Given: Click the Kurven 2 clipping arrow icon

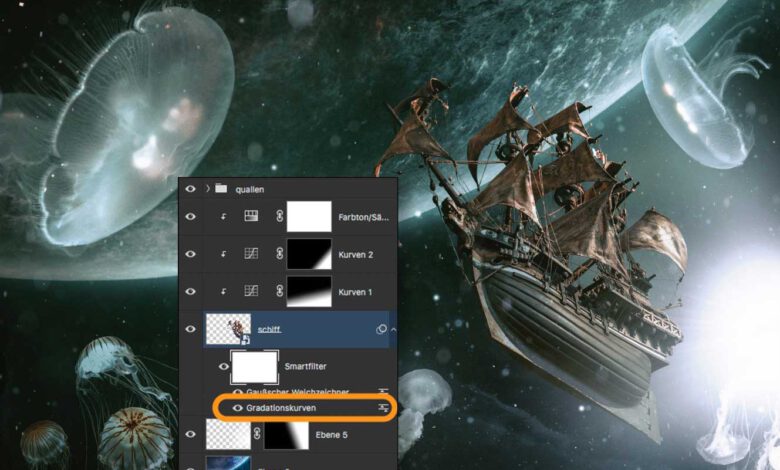Looking at the screenshot, I should click(223, 254).
